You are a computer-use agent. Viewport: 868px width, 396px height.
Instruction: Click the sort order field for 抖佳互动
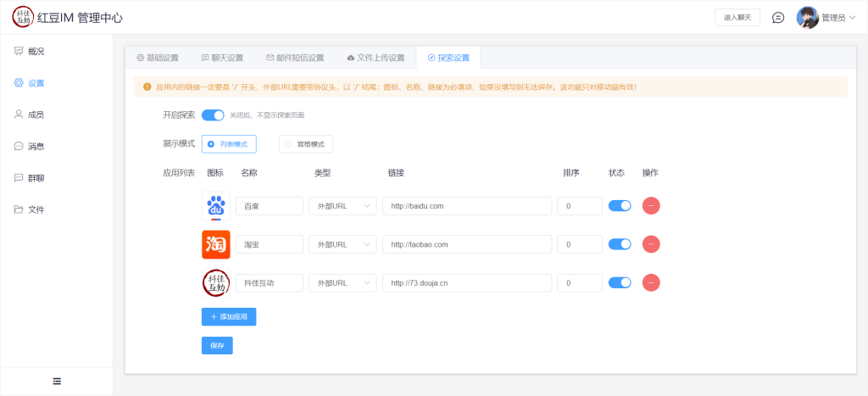580,283
